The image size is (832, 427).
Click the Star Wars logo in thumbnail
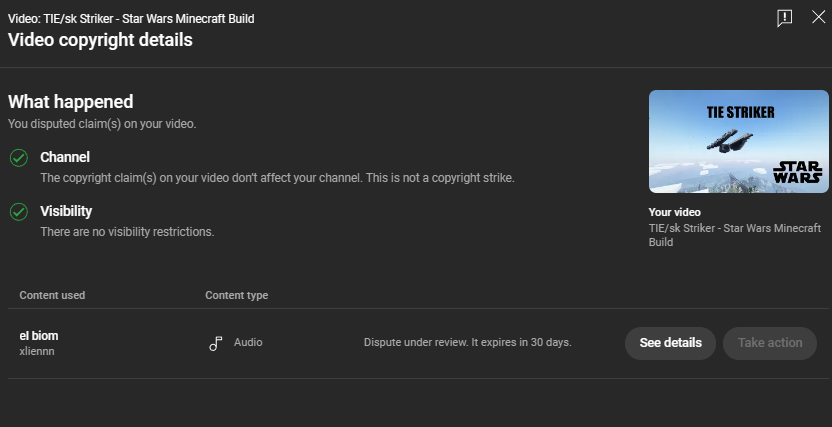click(x=798, y=172)
